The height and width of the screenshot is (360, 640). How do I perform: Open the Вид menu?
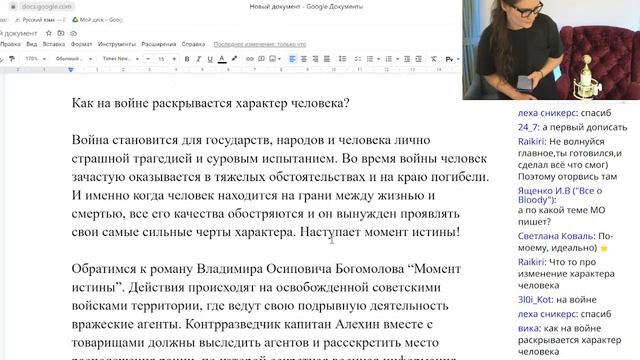pos(31,44)
